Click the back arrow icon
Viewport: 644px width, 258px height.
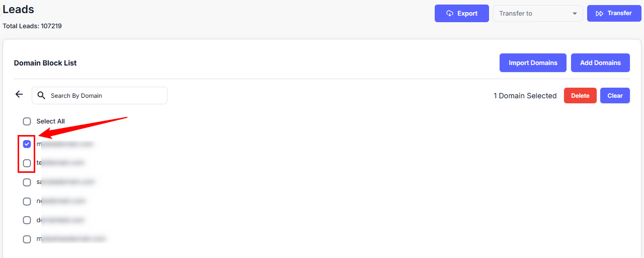[x=19, y=95]
